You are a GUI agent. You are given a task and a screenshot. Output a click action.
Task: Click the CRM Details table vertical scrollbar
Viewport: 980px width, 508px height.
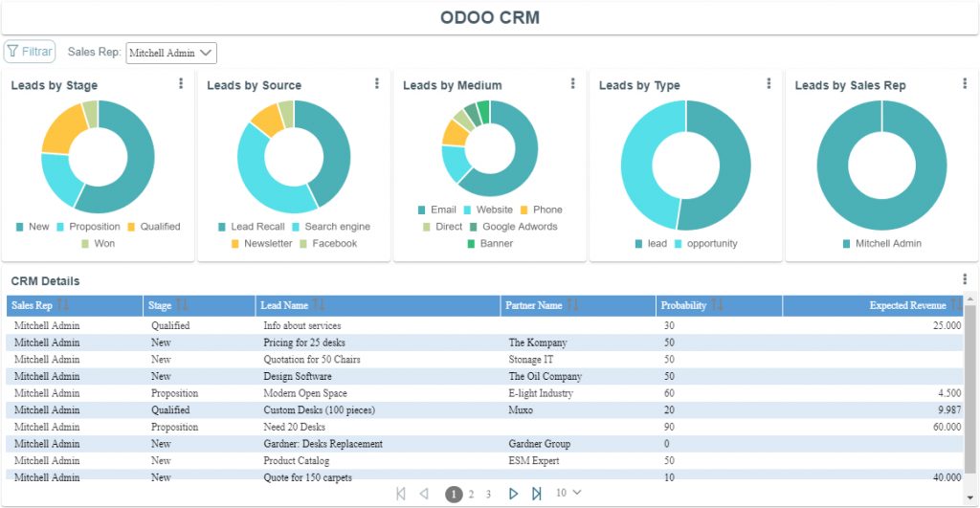click(x=969, y=390)
